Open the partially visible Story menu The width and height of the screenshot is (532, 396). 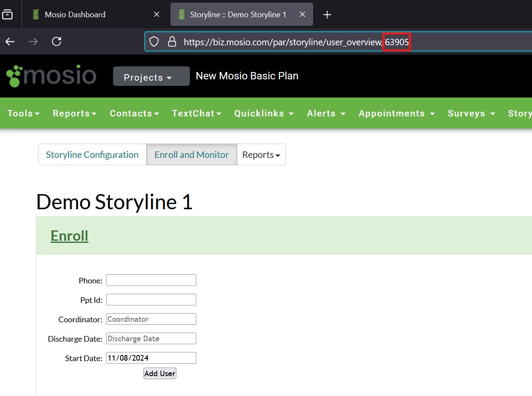[x=520, y=113]
